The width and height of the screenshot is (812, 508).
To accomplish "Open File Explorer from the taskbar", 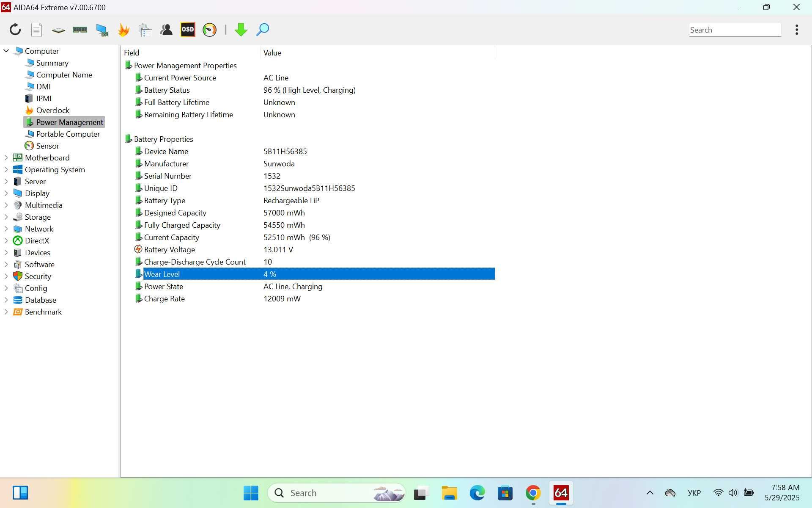I will pyautogui.click(x=449, y=493).
